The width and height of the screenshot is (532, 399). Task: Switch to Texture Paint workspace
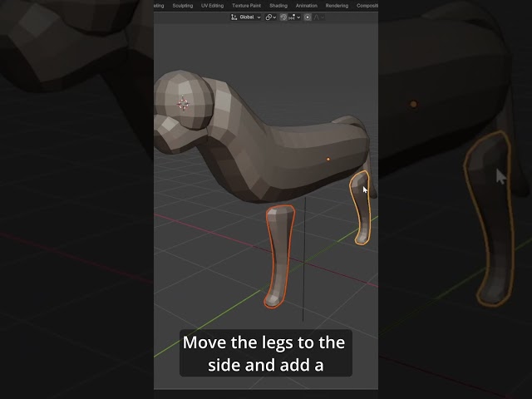click(x=247, y=6)
